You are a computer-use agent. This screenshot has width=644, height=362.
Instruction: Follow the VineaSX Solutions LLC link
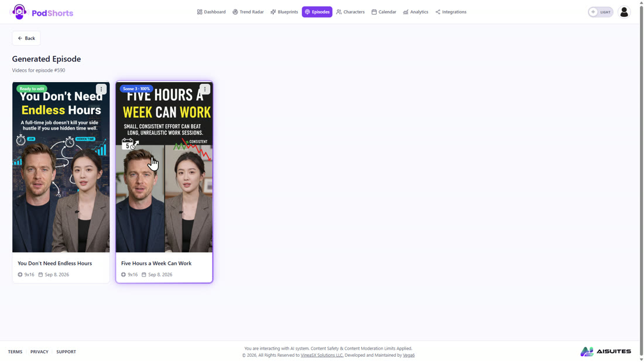322,356
